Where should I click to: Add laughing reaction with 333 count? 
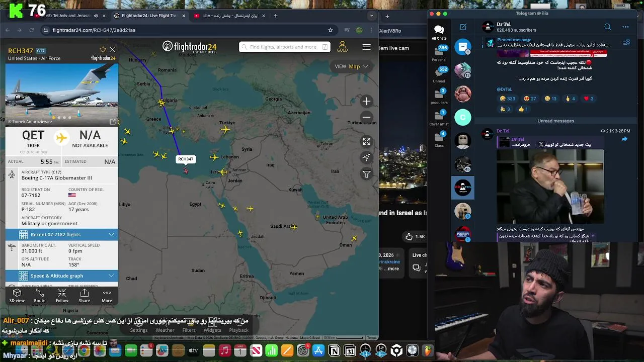507,99
